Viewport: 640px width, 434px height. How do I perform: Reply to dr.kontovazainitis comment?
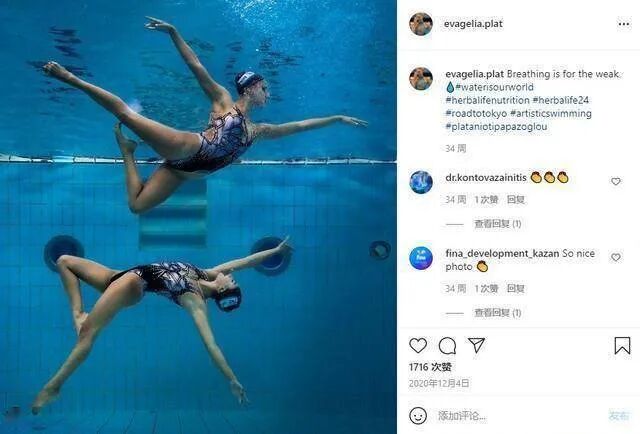tap(516, 200)
